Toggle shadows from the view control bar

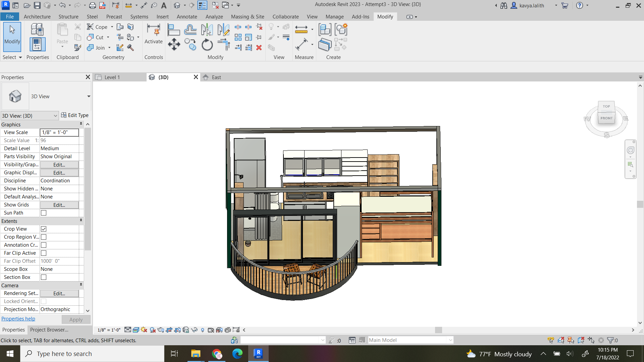coord(152,330)
